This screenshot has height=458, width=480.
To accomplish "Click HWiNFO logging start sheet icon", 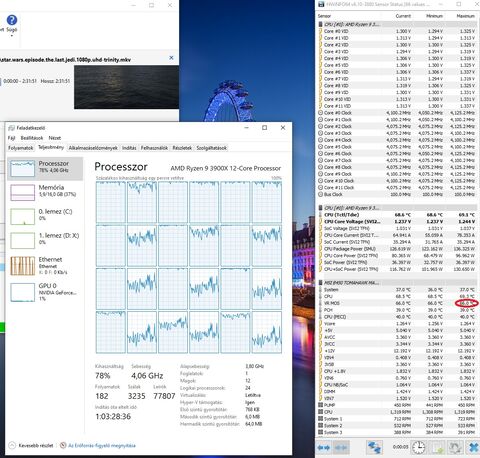I will (436, 447).
